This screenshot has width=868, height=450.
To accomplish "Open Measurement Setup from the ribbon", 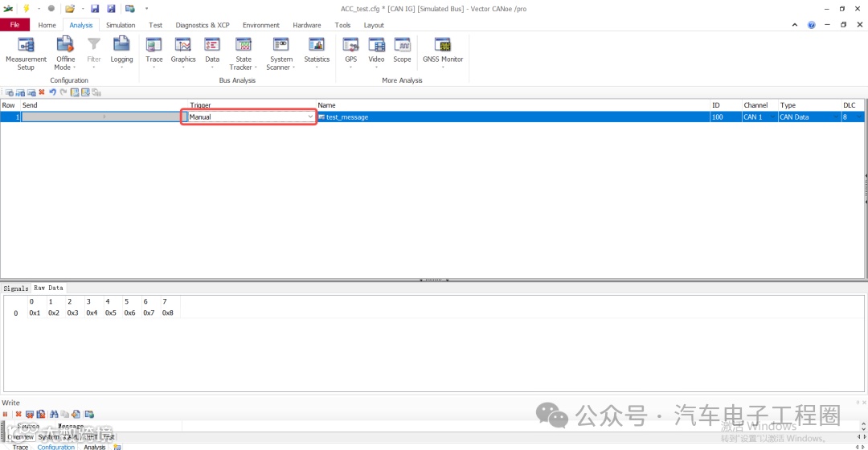I will click(x=26, y=53).
